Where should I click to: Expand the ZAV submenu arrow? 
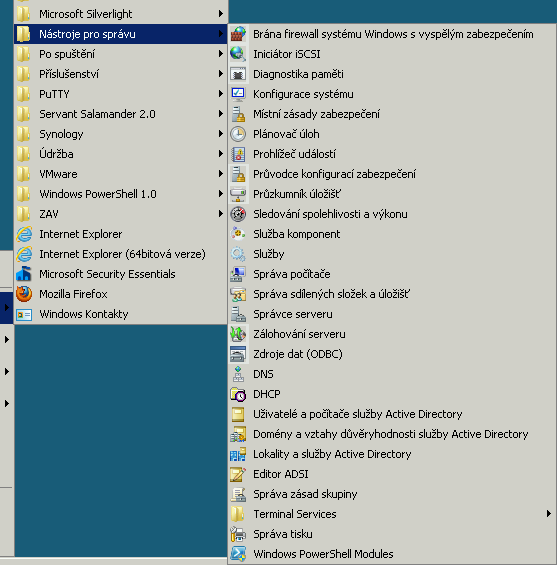click(x=221, y=214)
